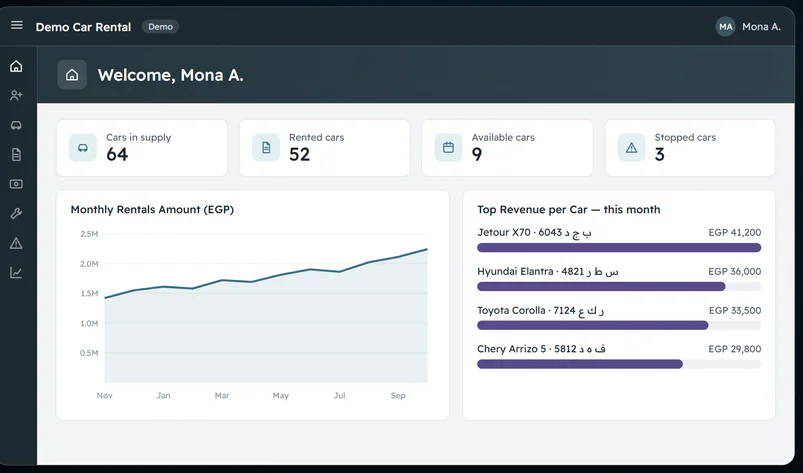This screenshot has height=473, width=803.
Task: Open the Stopped cars card
Action: click(690, 148)
